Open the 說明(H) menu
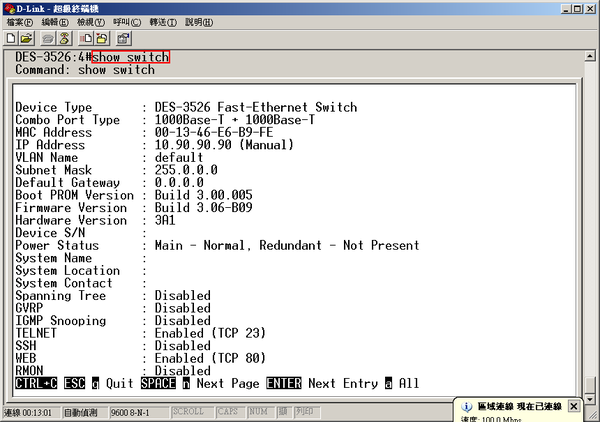The width and height of the screenshot is (600, 422). coord(199,23)
